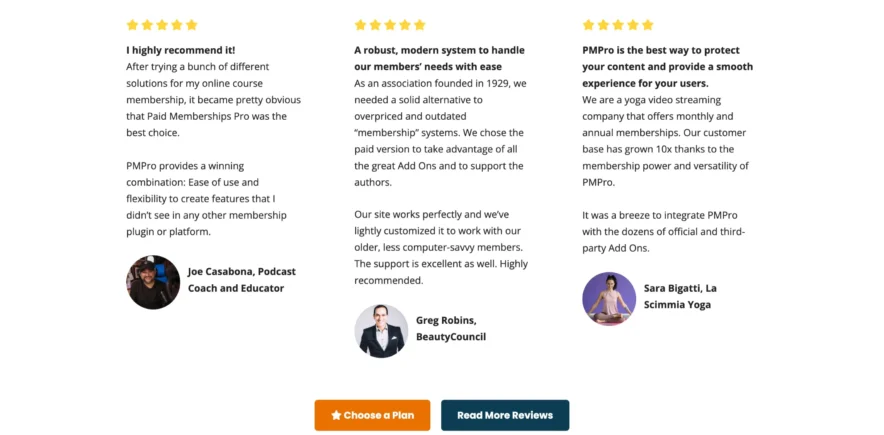Click the "I highly recommend it!" heading

tap(181, 50)
